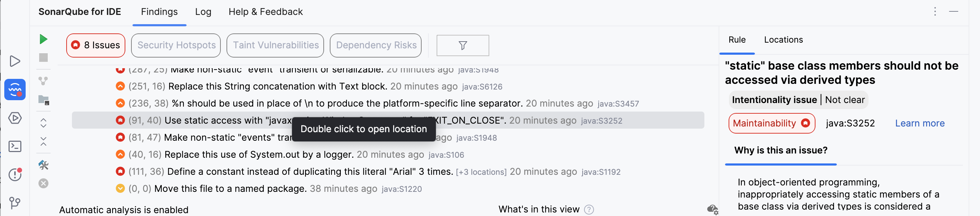Run analysis with the green play icon

point(43,39)
